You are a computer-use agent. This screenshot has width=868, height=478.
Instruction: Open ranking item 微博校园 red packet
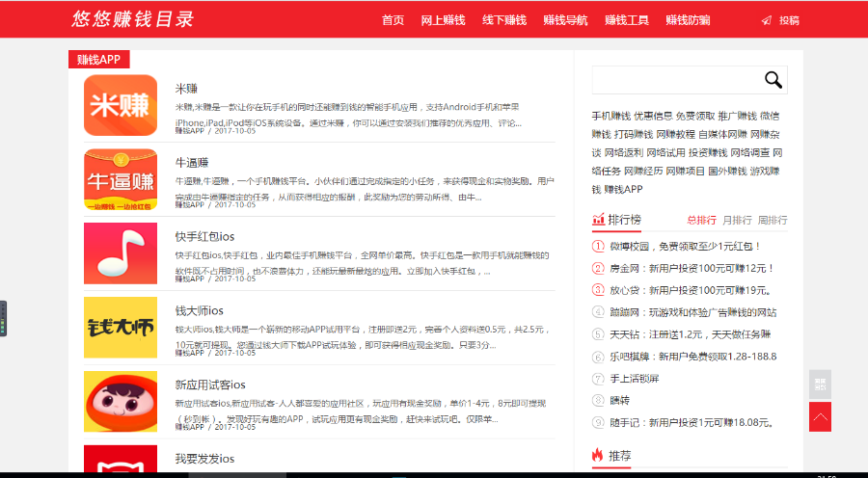pyautogui.click(x=686, y=246)
